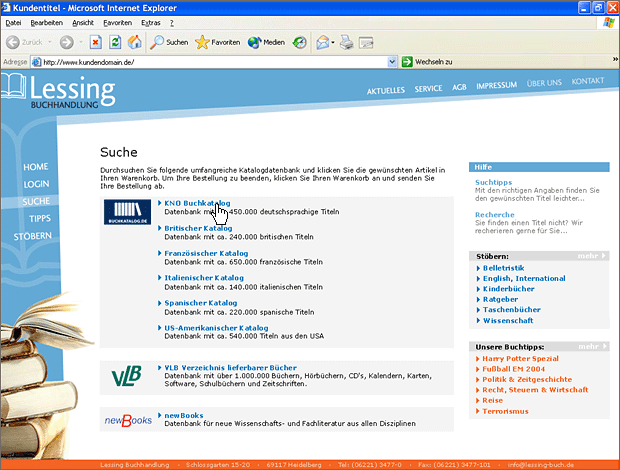Click the Buchkatalog.de logo thumbnail
The image size is (620, 470).
click(127, 212)
